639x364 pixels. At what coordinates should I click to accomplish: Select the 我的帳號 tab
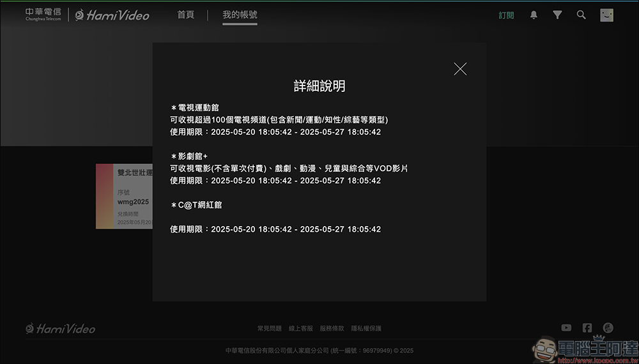[x=240, y=15]
